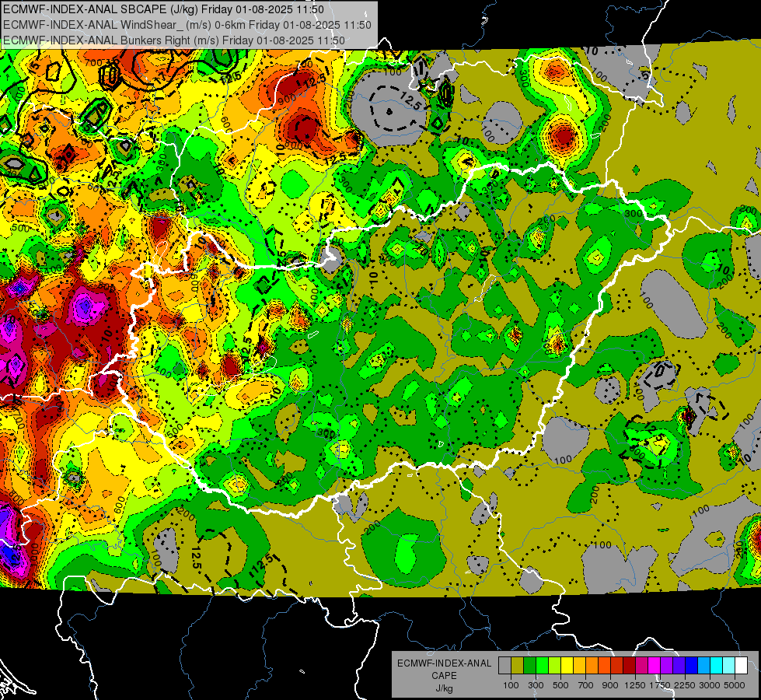Select the dark green legend swatch before 300
This screenshot has height=700, width=761.
click(x=529, y=666)
